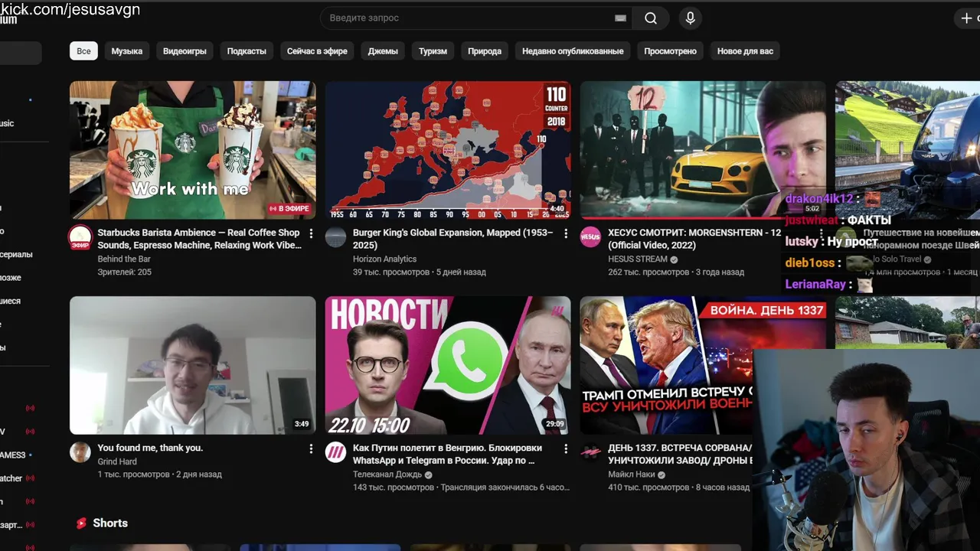The height and width of the screenshot is (551, 980).
Task: Open the Burger King's Global Expansion title
Action: tap(453, 239)
